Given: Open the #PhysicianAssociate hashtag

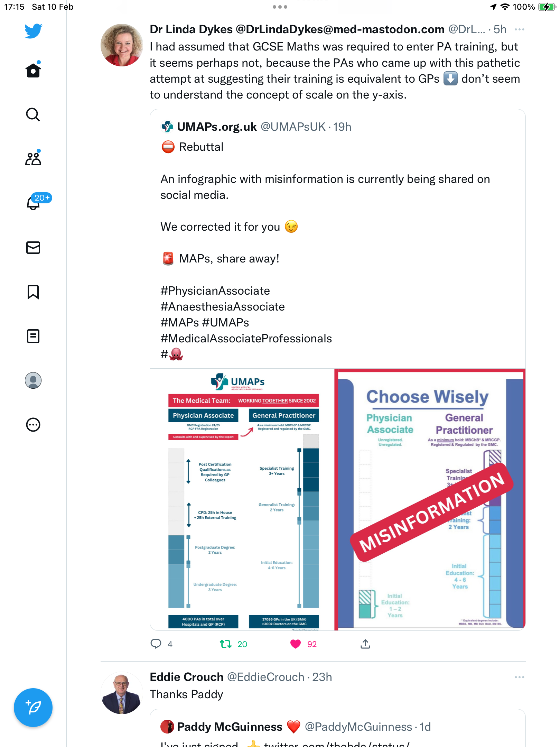Looking at the screenshot, I should [x=215, y=290].
